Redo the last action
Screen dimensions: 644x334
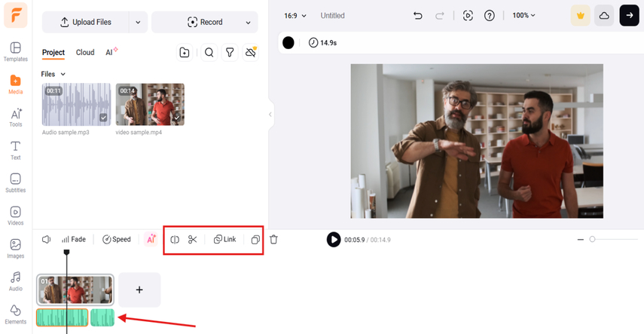(439, 16)
